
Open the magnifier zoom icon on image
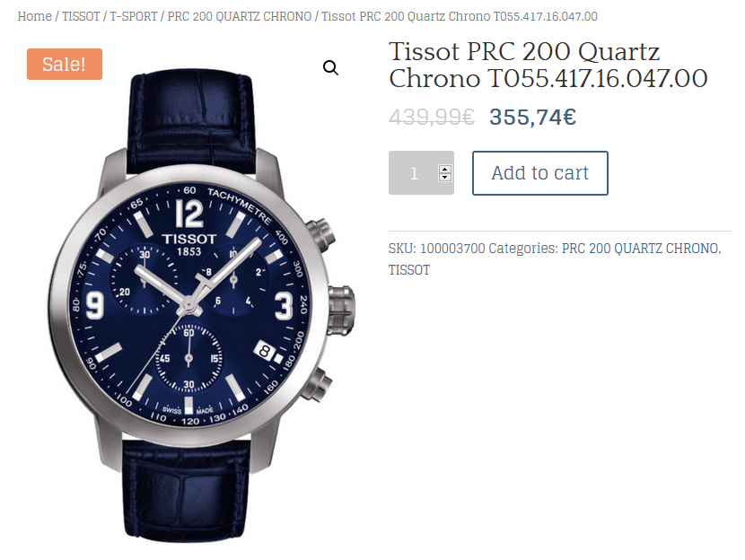(x=330, y=68)
